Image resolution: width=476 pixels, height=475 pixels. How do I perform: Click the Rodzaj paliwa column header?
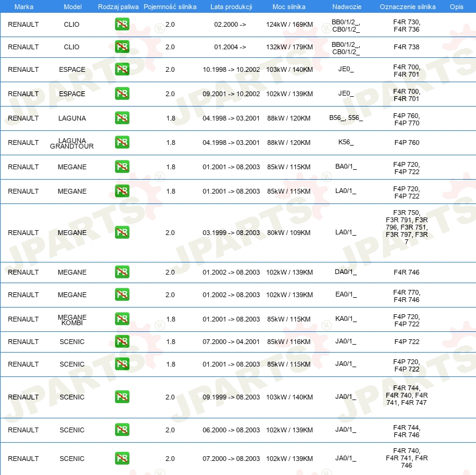point(118,7)
